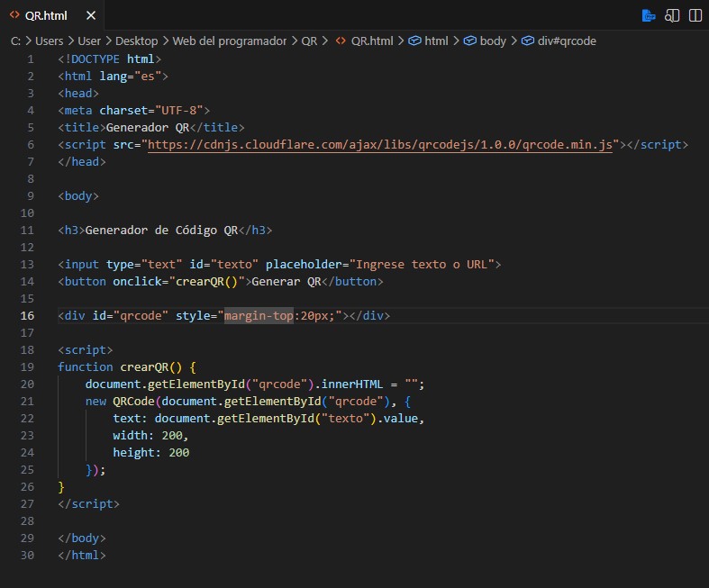
Task: Click the placeholder 'Ingrese texto o URL'
Action: tap(422, 265)
